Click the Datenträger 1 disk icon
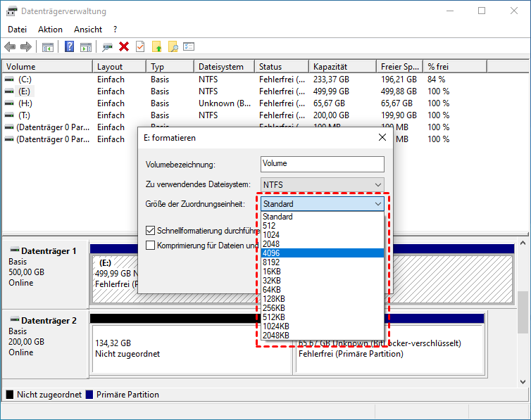 14,250
